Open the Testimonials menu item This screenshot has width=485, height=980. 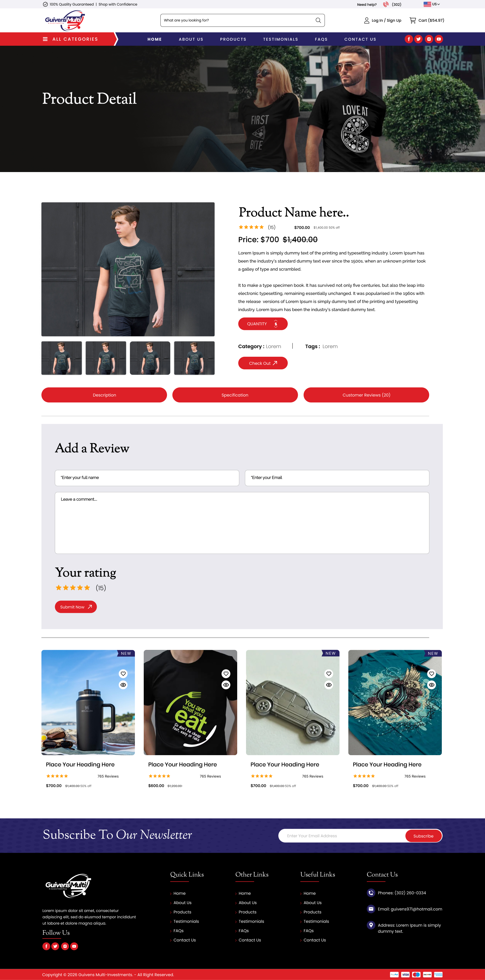[280, 39]
